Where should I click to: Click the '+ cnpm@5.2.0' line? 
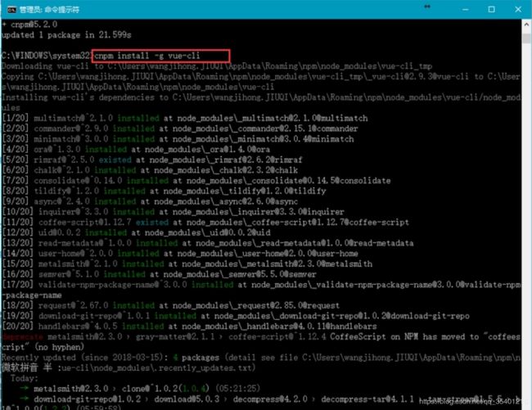[x=29, y=25]
